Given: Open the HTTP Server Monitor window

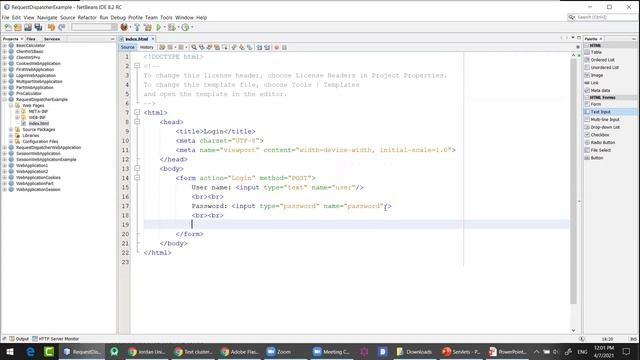Looking at the screenshot, I should [x=56, y=339].
